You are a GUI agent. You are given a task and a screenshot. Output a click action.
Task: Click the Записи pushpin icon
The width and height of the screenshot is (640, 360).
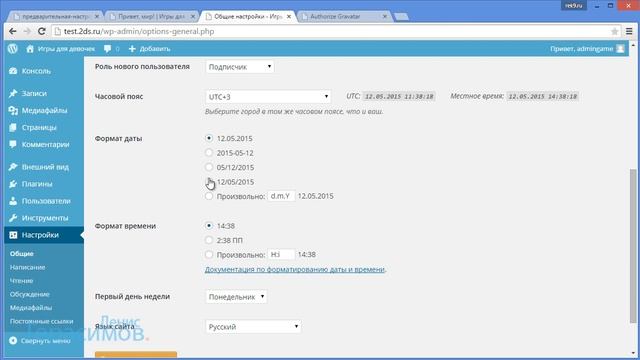pyautogui.click(x=13, y=93)
